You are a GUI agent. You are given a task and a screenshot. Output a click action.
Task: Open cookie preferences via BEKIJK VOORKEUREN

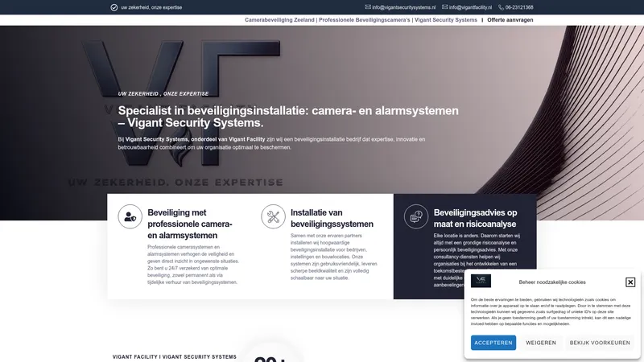tap(600, 343)
